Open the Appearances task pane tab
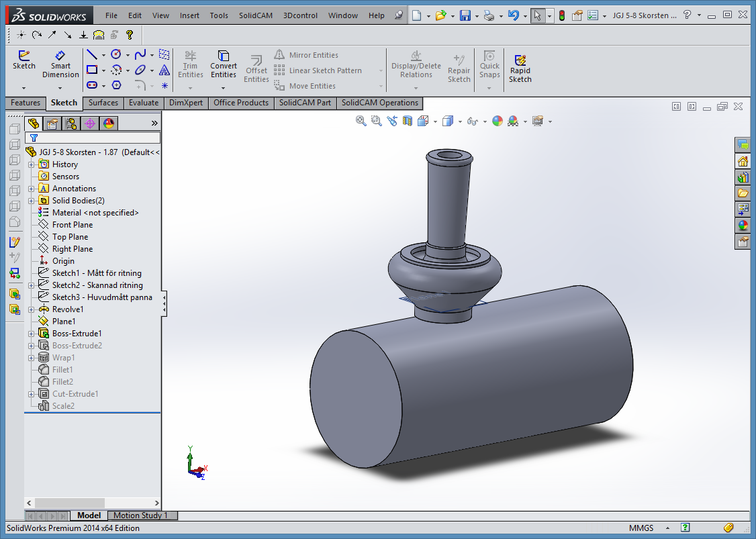 pos(743,225)
